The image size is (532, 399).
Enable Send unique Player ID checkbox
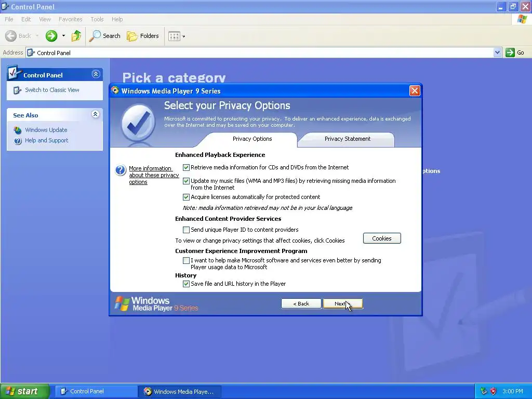click(x=186, y=230)
